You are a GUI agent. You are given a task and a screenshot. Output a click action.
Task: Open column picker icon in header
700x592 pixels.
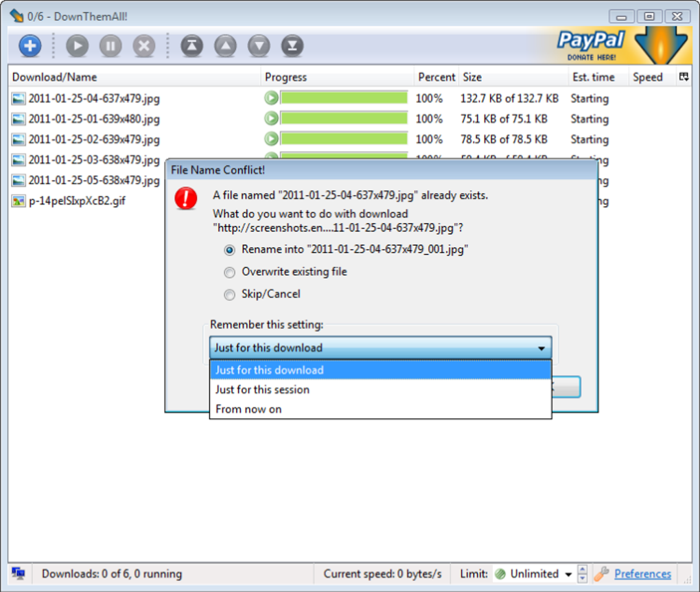point(684,77)
